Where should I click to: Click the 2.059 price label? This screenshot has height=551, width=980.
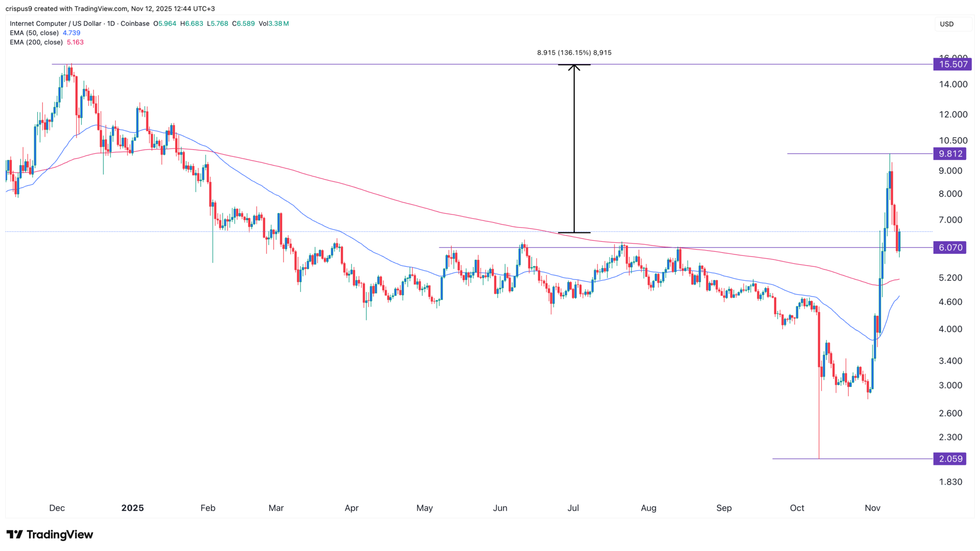pyautogui.click(x=950, y=459)
